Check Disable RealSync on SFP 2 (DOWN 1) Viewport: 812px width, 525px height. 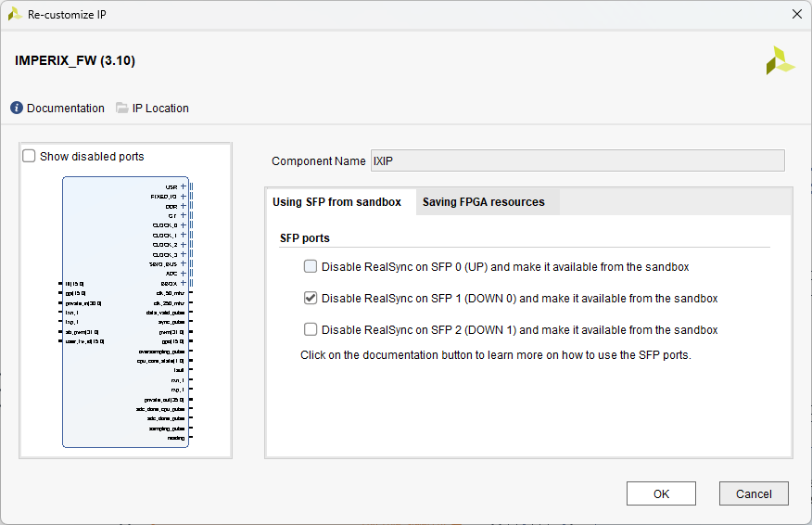click(x=311, y=330)
